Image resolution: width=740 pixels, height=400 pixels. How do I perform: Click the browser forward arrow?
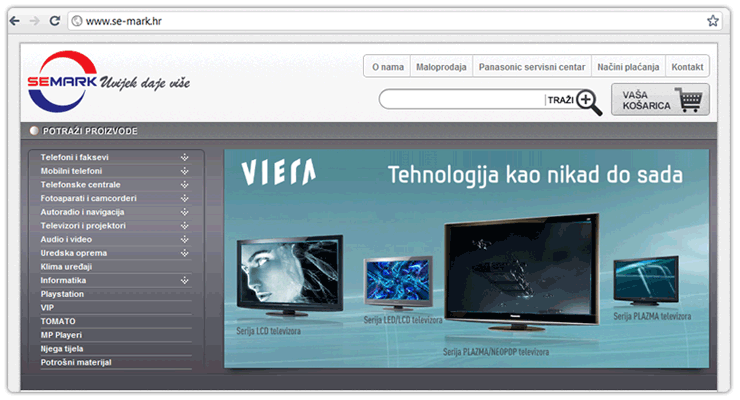pyautogui.click(x=34, y=21)
